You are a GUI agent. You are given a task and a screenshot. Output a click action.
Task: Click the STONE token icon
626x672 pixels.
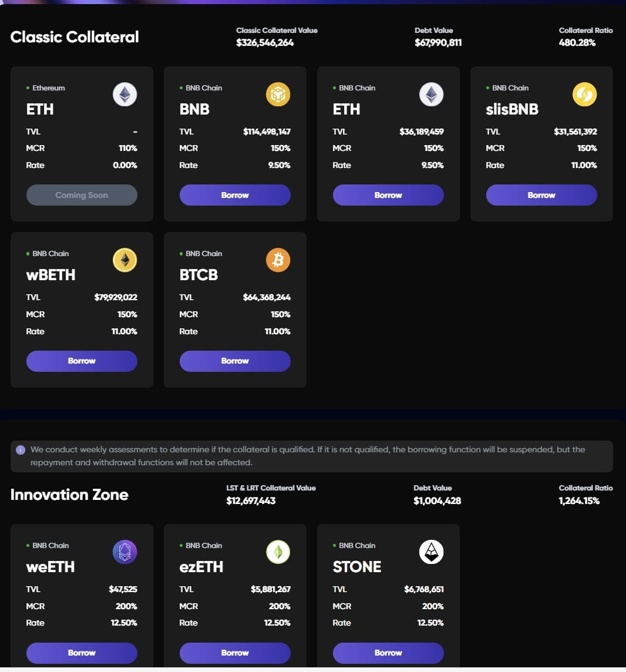pos(432,552)
